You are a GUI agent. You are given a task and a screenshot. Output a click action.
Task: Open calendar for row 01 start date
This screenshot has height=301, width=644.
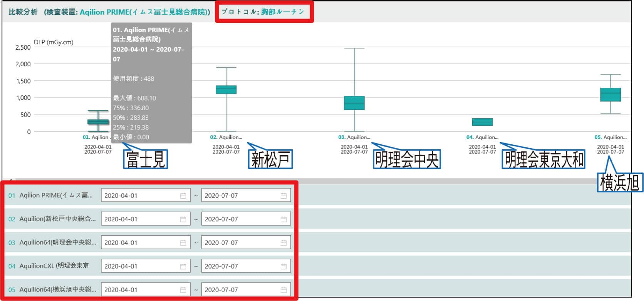coord(183,196)
